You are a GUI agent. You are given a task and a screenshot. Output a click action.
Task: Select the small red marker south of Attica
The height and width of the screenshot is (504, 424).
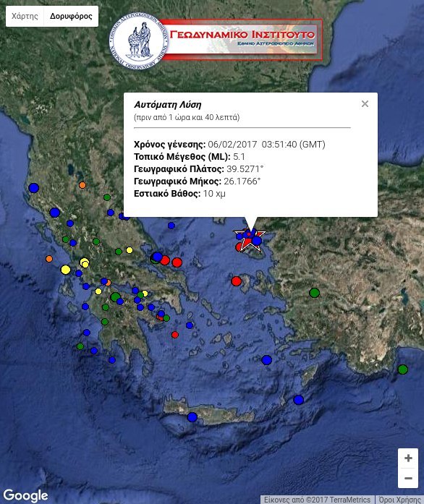tap(174, 335)
